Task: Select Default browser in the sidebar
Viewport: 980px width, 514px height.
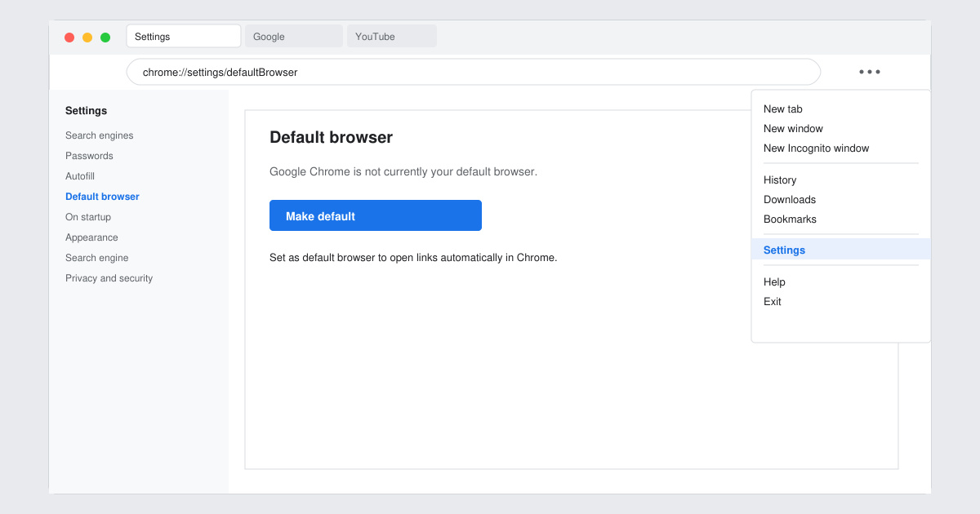Action: click(102, 197)
